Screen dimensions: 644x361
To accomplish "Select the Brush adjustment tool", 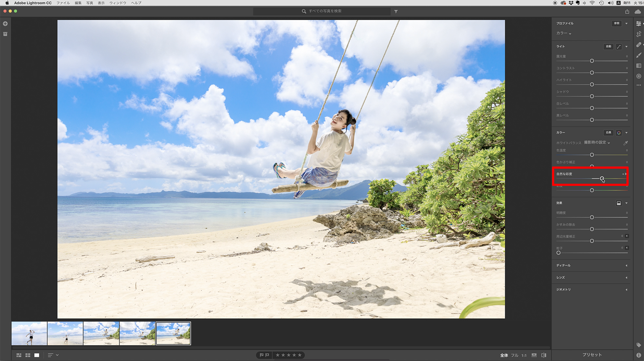I will [x=639, y=55].
